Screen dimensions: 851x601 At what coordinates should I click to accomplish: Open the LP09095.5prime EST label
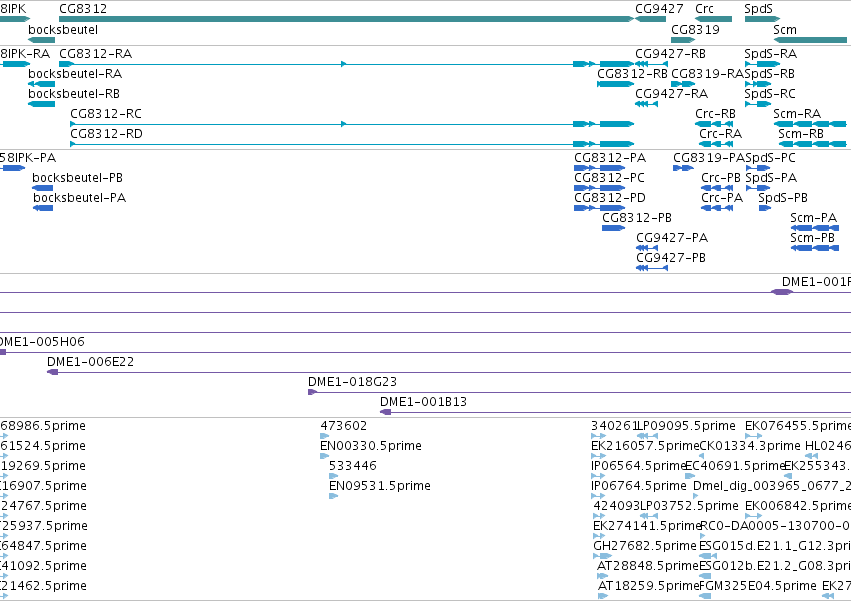[687, 426]
